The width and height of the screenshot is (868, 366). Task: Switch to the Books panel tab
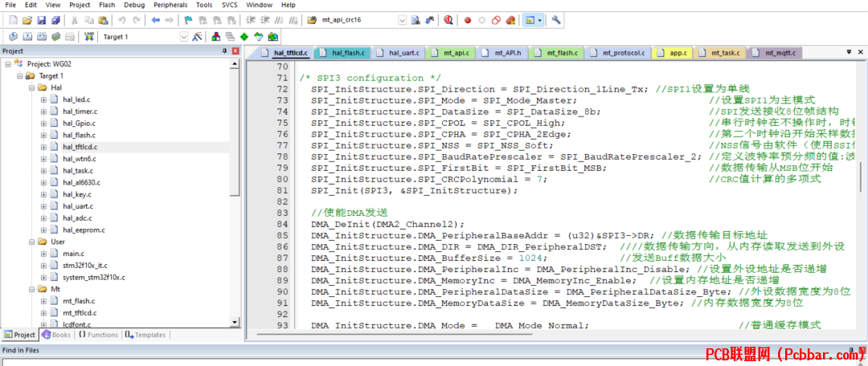coord(56,335)
